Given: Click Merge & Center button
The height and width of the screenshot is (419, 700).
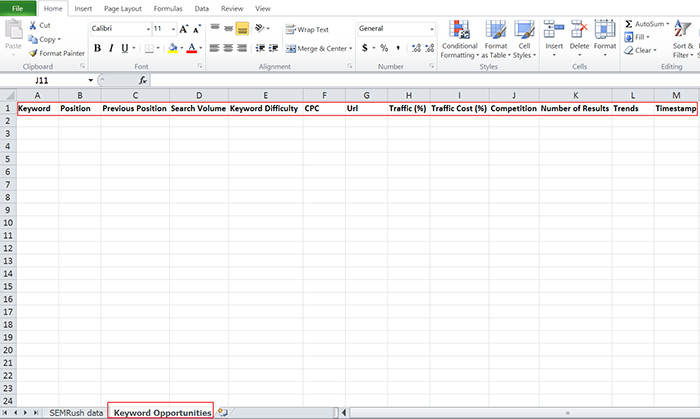Looking at the screenshot, I should 316,48.
